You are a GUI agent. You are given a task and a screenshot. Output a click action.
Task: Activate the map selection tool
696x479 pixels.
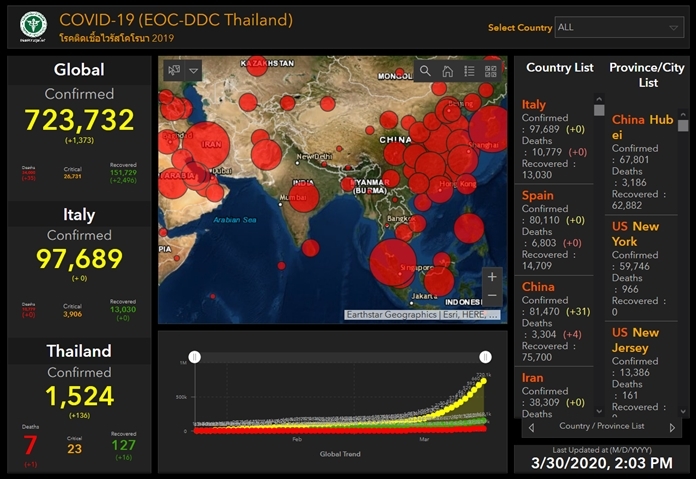173,70
